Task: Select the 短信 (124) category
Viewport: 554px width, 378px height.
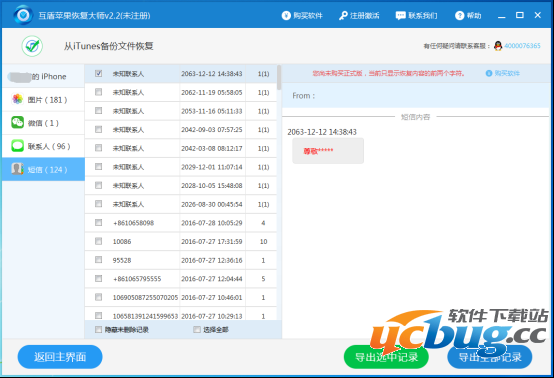Action: coord(43,170)
